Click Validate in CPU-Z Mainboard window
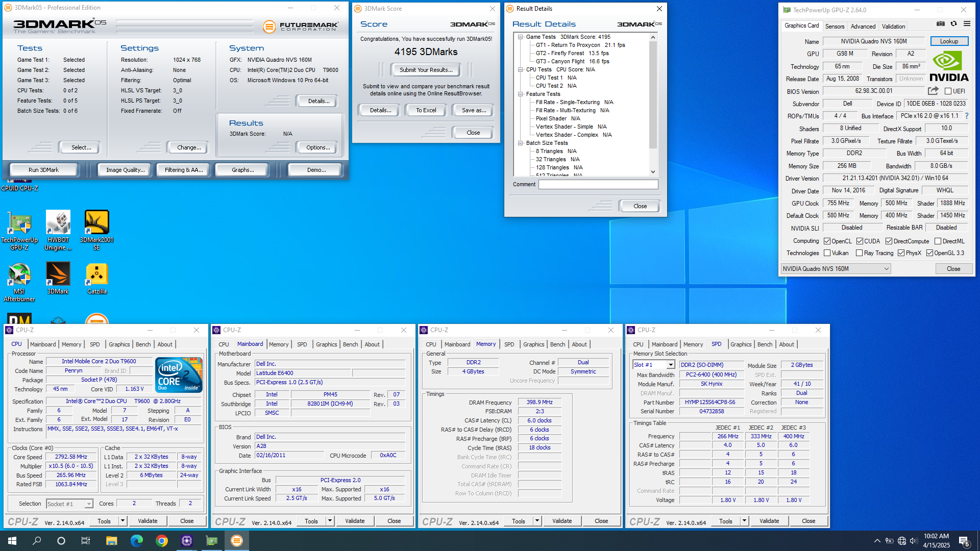Image resolution: width=980 pixels, height=551 pixels. [x=355, y=521]
